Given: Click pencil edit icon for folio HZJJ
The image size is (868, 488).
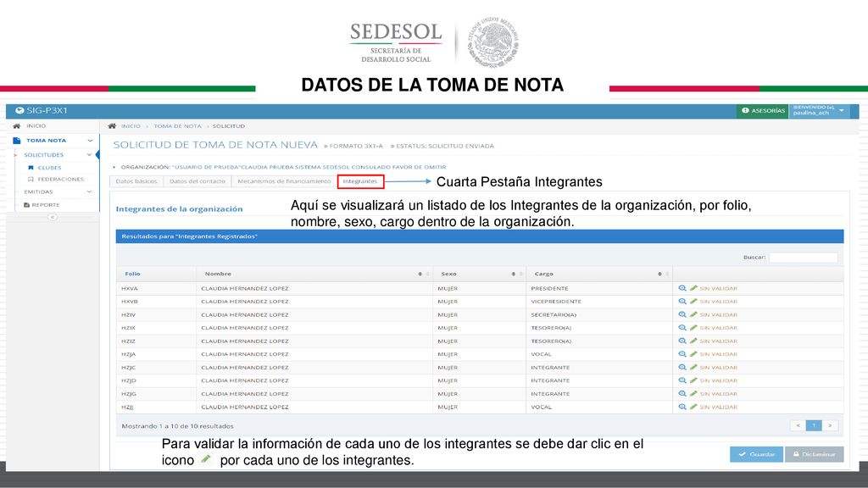Looking at the screenshot, I should (x=693, y=407).
